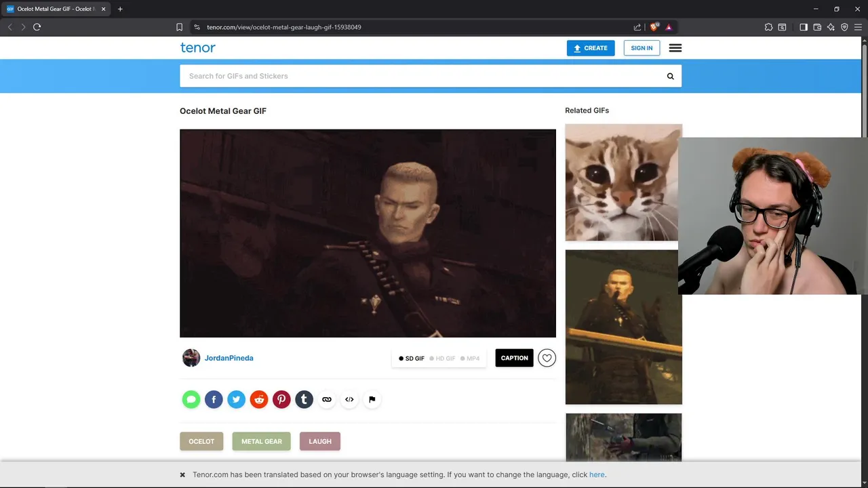868x488 pixels.
Task: Share GIF on Reddit
Action: [259, 399]
